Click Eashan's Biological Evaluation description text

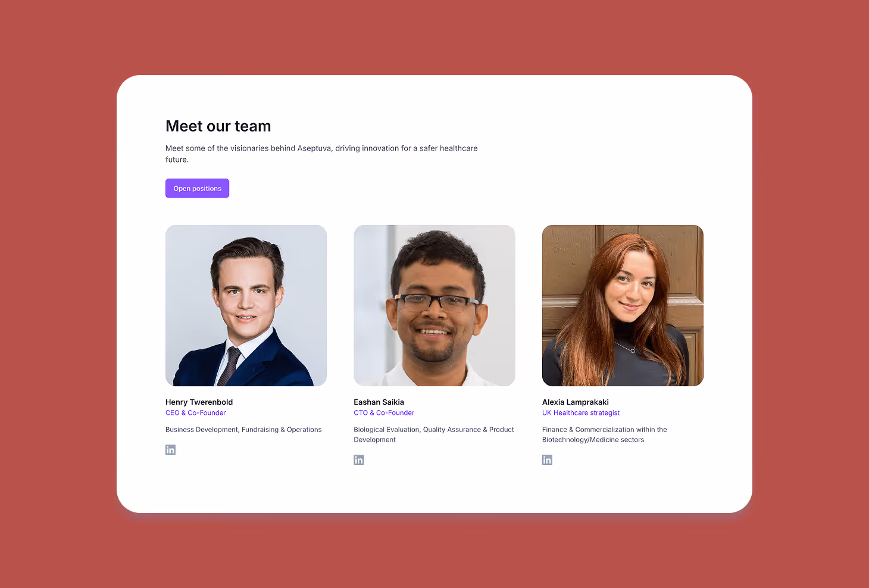click(x=434, y=434)
